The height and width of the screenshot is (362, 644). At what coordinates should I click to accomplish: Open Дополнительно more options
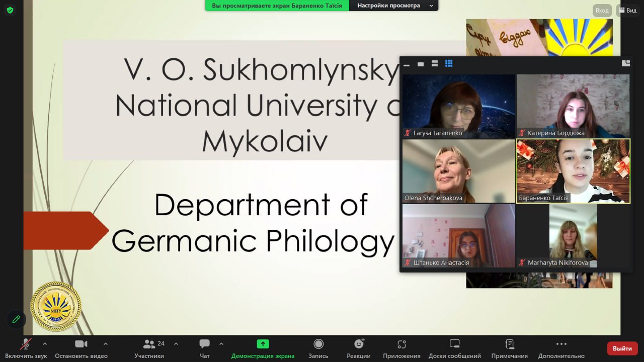(561, 348)
